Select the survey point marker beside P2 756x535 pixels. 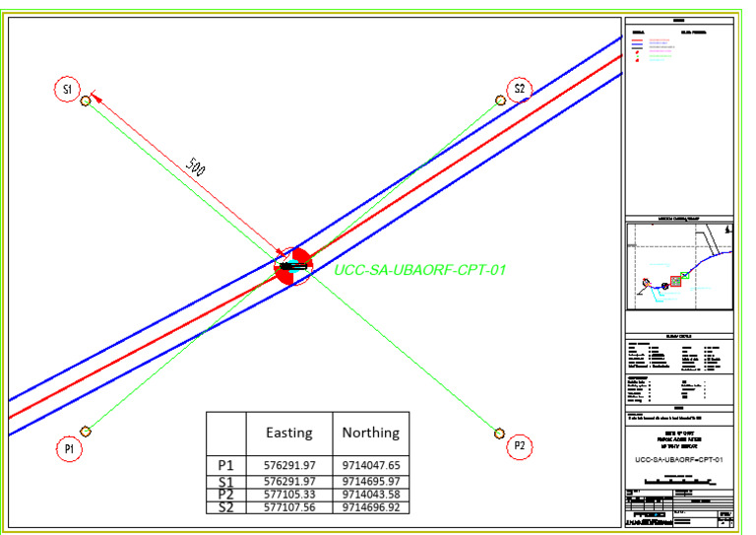[499, 434]
